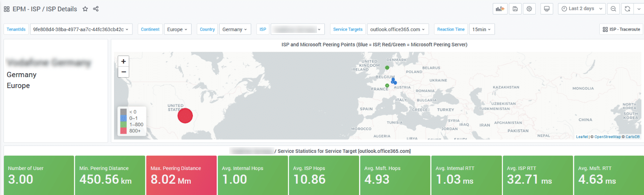Open Continent dropdown showing Europe
644x195 pixels.
tap(178, 29)
